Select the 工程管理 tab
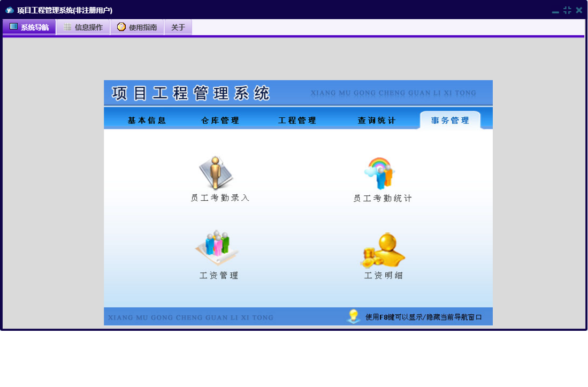Screen dimensions: 588x387 pos(297,120)
